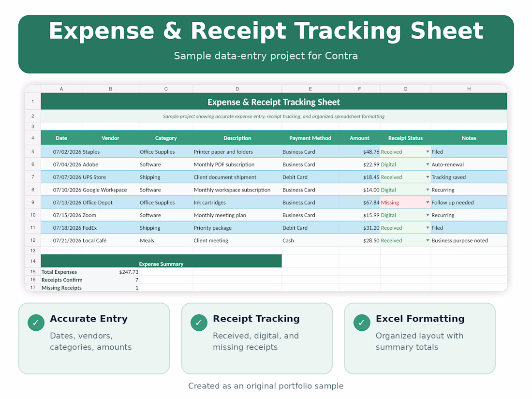Viewport: 532px width, 399px height.
Task: Open receipt status dropdown for Zoom row
Action: (428, 215)
